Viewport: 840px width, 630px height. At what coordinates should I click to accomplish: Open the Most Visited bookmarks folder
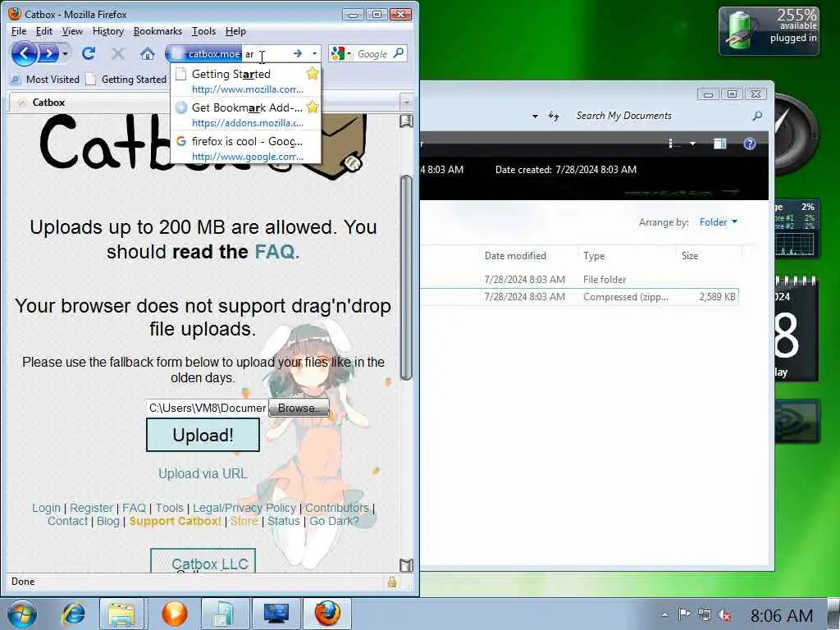pyautogui.click(x=45, y=80)
